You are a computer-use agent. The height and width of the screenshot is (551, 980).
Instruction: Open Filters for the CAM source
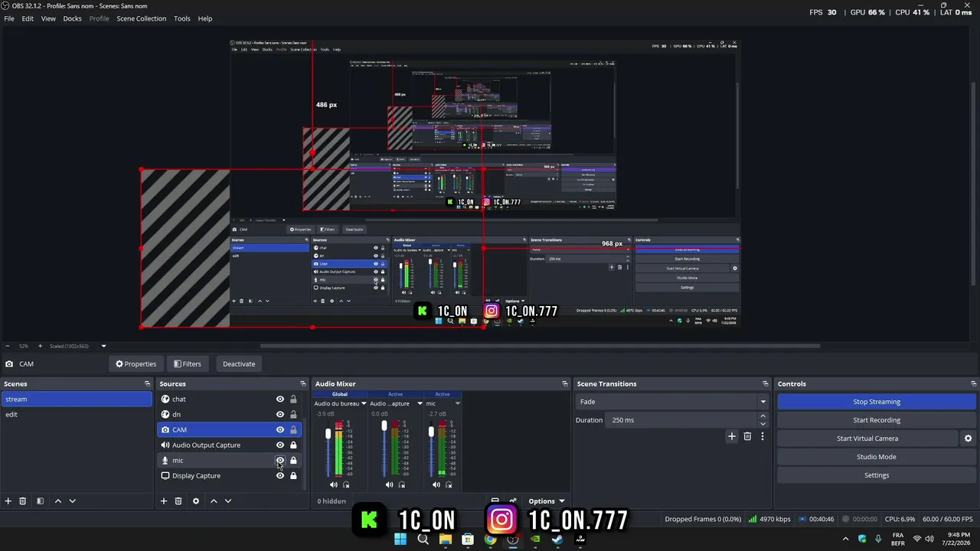point(188,364)
